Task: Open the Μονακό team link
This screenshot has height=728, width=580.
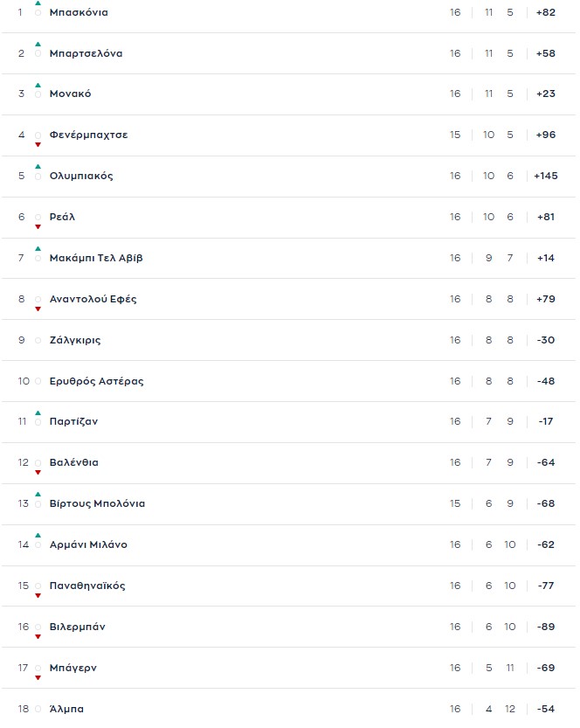Action: [x=70, y=94]
